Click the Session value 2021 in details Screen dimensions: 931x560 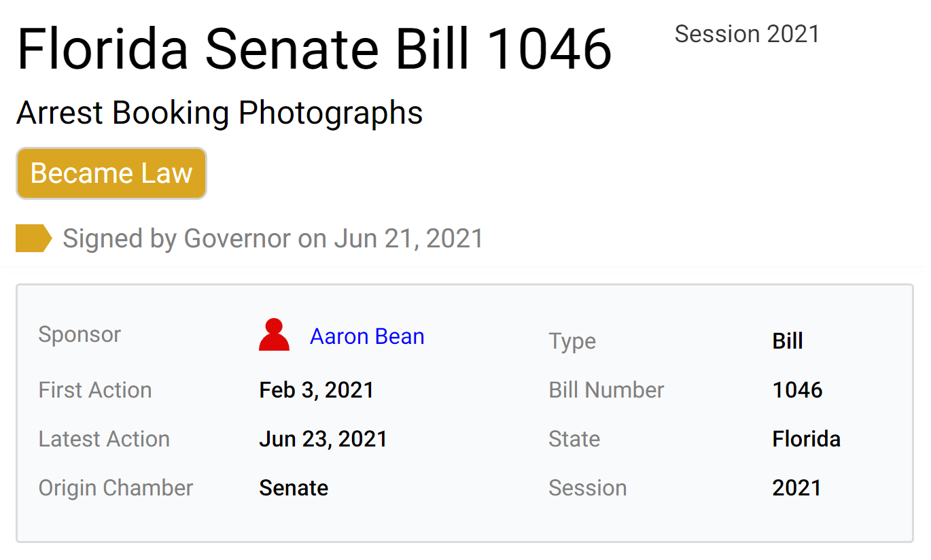pos(797,488)
